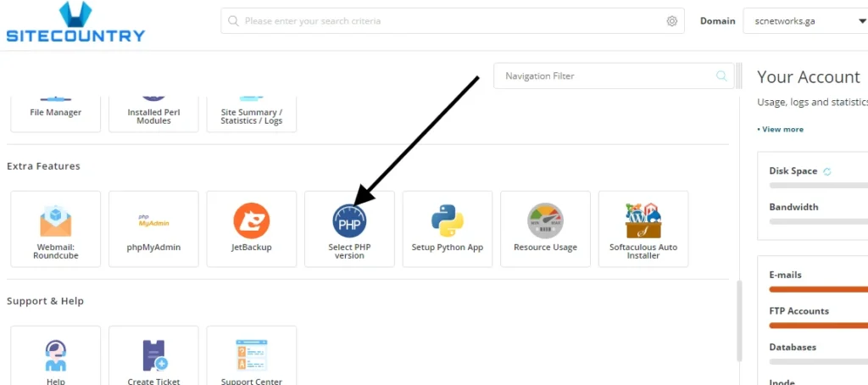
Task: Open the Domain dropdown scnetworks.ga
Action: pos(805,21)
